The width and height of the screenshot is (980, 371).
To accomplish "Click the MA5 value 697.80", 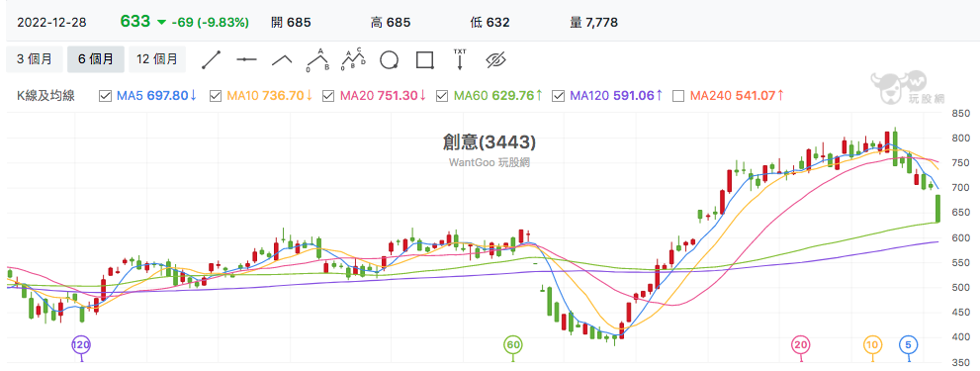I will point(167,96).
